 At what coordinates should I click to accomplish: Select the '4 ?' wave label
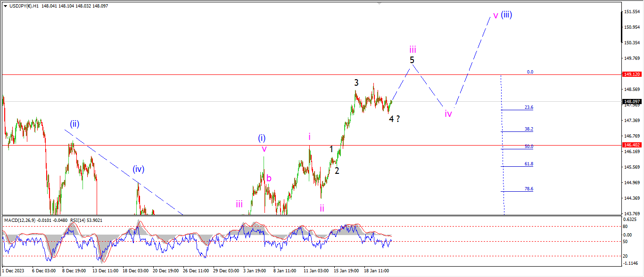coord(395,119)
